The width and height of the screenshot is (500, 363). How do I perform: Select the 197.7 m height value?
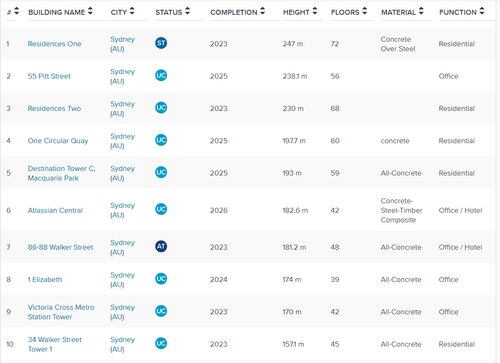(x=294, y=141)
